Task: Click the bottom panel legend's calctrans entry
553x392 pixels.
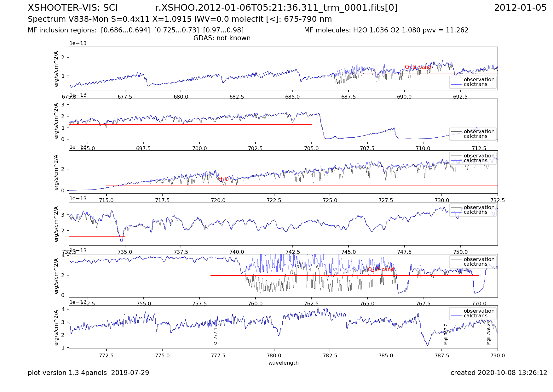Action: (x=475, y=316)
